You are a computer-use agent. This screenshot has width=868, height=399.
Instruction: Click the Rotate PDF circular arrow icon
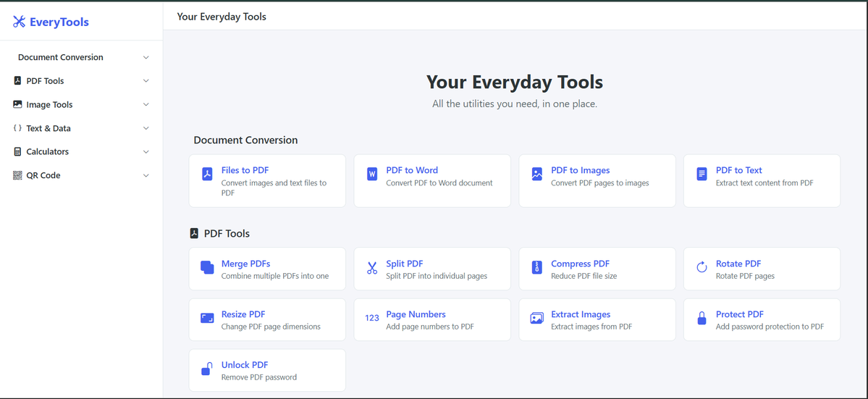[x=701, y=268]
